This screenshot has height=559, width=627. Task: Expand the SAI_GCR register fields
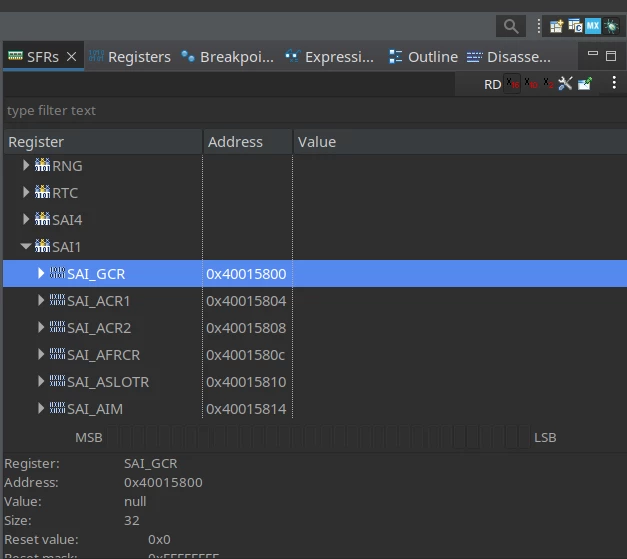(x=41, y=273)
